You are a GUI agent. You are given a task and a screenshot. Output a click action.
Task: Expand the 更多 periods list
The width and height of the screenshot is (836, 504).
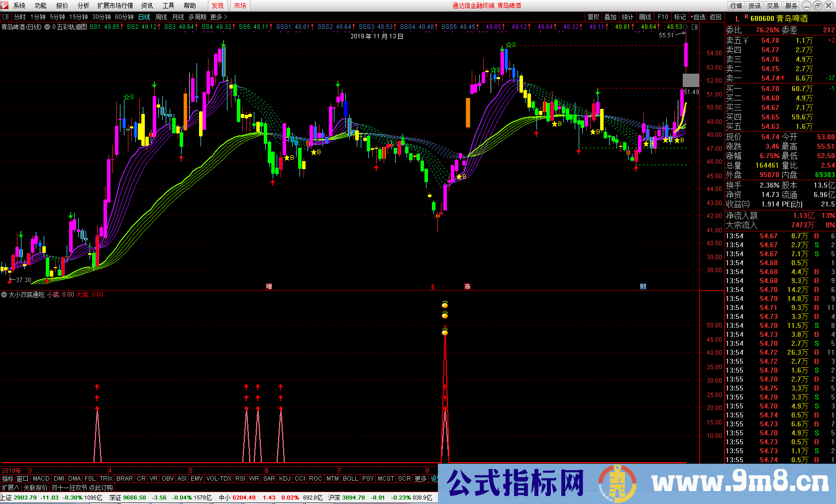click(218, 17)
